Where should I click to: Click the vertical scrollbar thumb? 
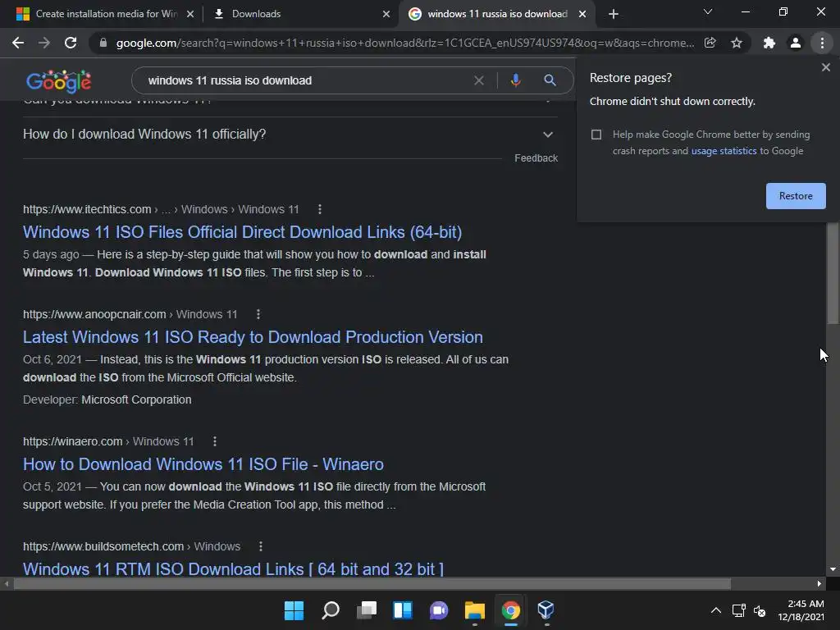(x=833, y=272)
